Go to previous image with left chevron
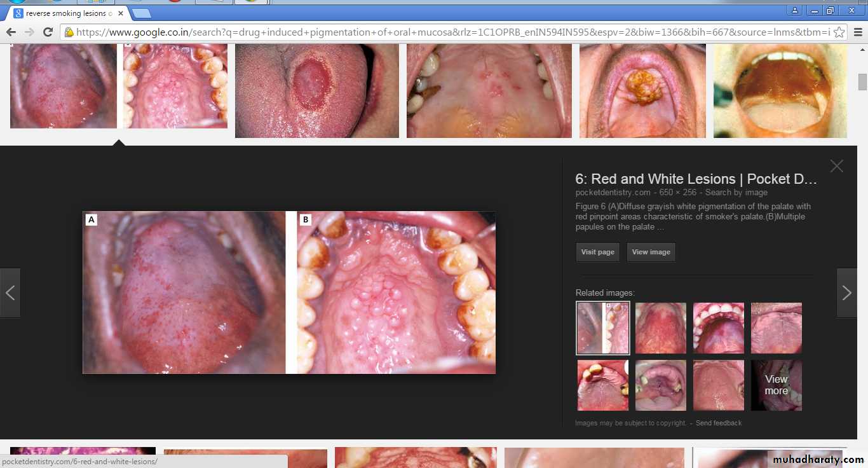 [x=10, y=292]
